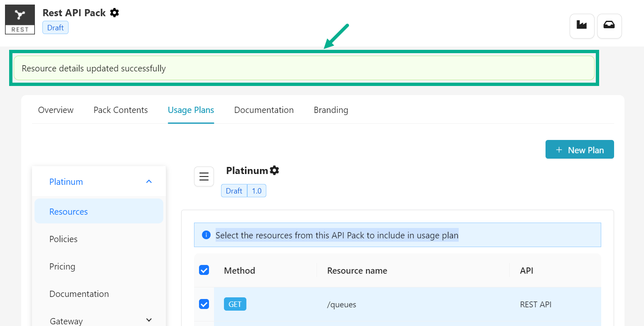Click the New Plan button
This screenshot has width=644, height=326.
(579, 150)
